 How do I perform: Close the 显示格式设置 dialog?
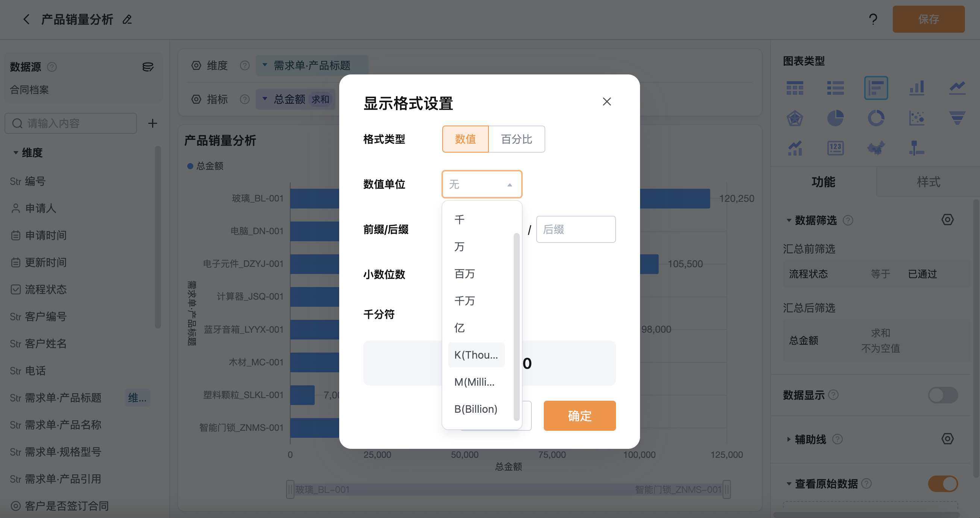(607, 101)
